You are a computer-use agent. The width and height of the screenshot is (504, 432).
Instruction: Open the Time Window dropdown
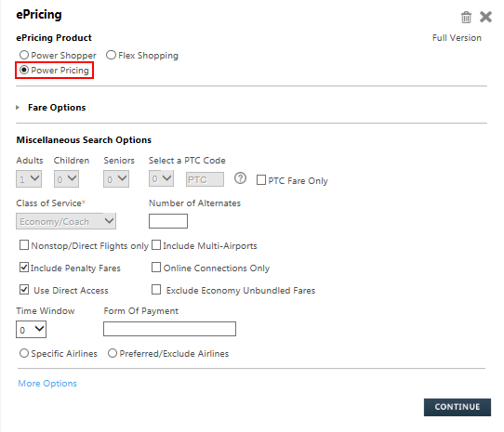tap(32, 330)
